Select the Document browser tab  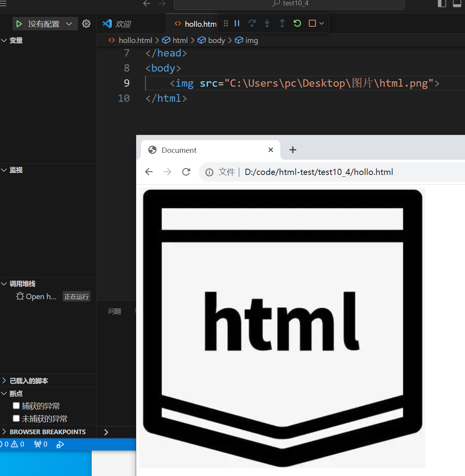(210, 150)
